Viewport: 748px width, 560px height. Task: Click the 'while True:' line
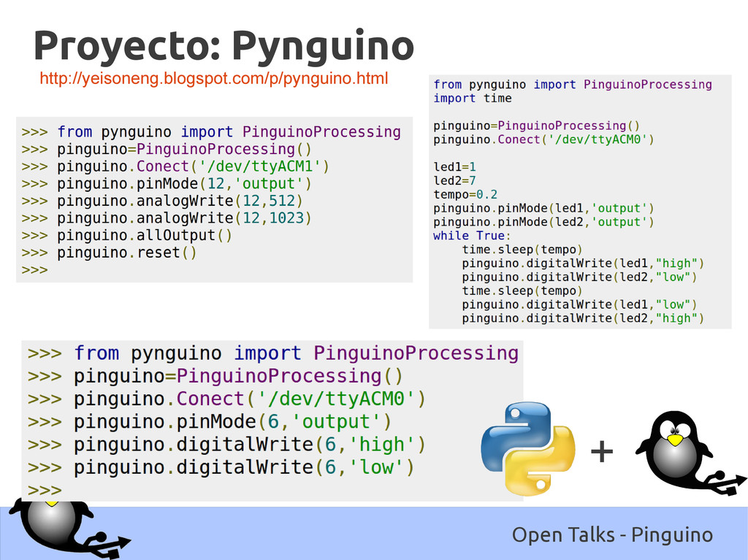click(472, 236)
